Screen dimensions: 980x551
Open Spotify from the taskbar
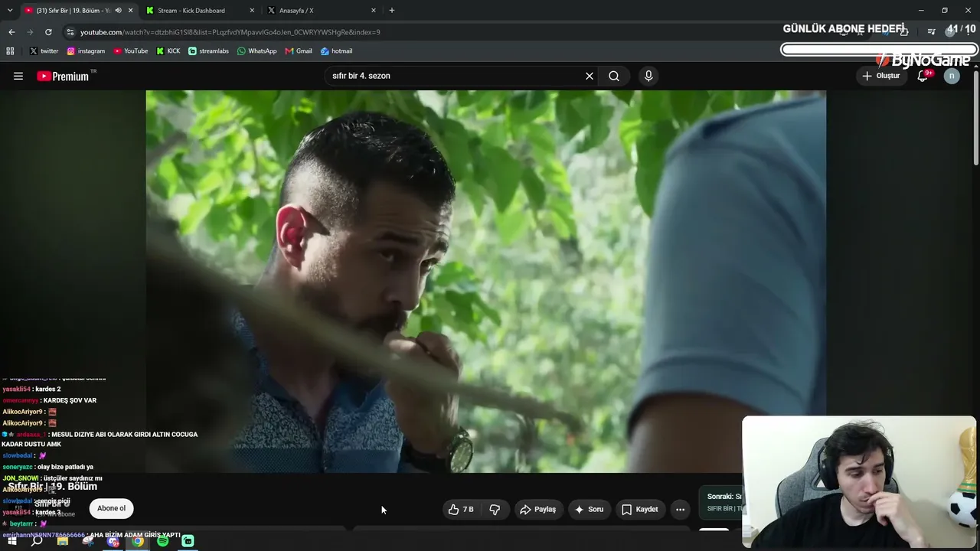[x=162, y=541]
